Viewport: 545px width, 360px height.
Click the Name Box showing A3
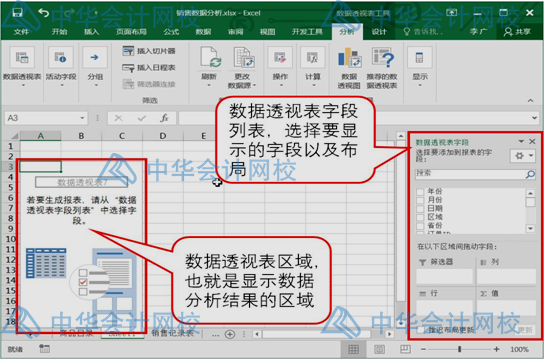coord(41,118)
